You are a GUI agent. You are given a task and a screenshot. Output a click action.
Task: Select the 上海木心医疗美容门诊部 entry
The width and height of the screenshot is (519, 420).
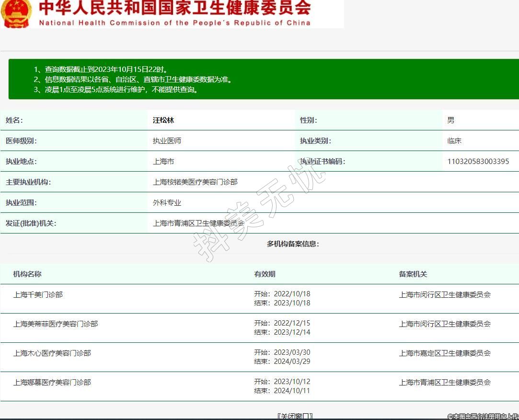[52, 353]
